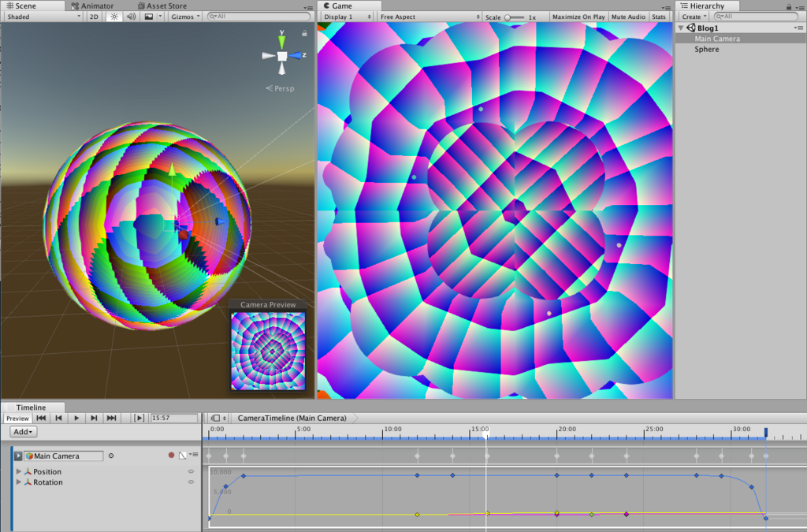Toggle scene gizmo rotation lock
807x532 pixels.
pyautogui.click(x=304, y=33)
